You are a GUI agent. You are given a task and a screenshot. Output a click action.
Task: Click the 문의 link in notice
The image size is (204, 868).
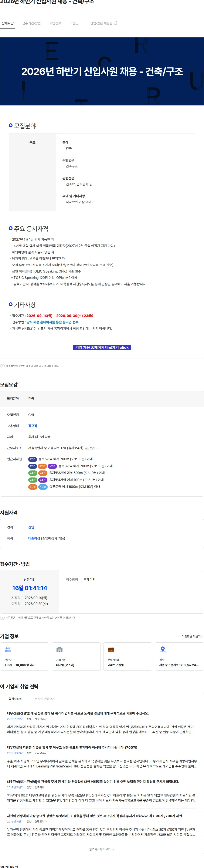point(47,366)
